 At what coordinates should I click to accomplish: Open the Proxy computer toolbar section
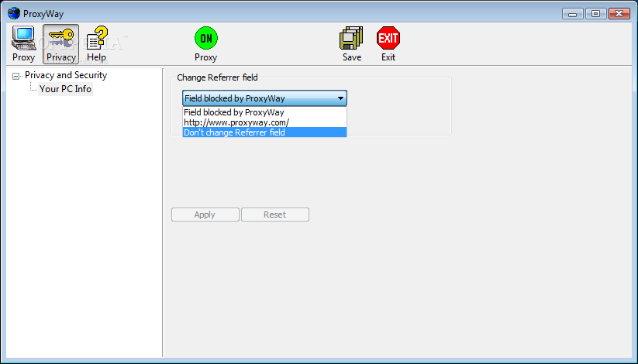(23, 44)
